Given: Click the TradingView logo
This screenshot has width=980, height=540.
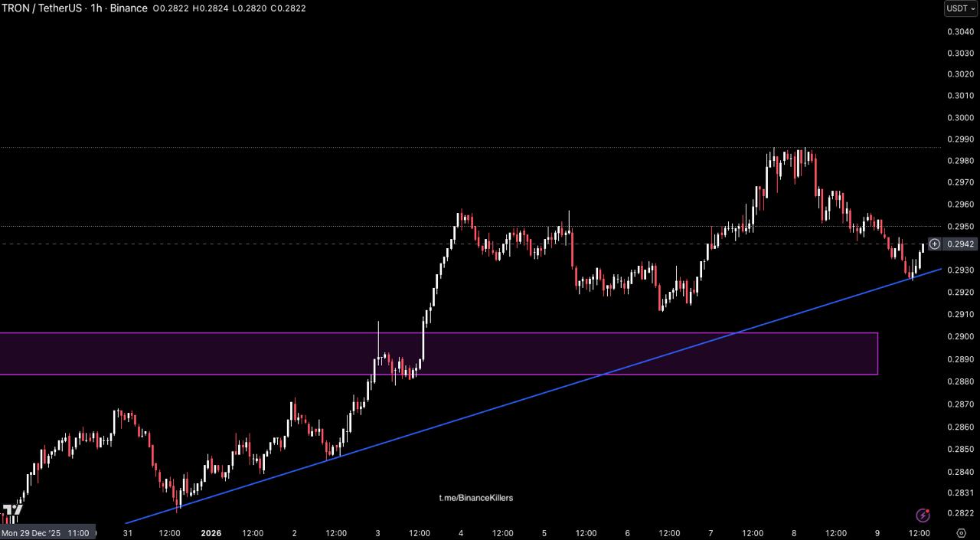Looking at the screenshot, I should pyautogui.click(x=12, y=511).
